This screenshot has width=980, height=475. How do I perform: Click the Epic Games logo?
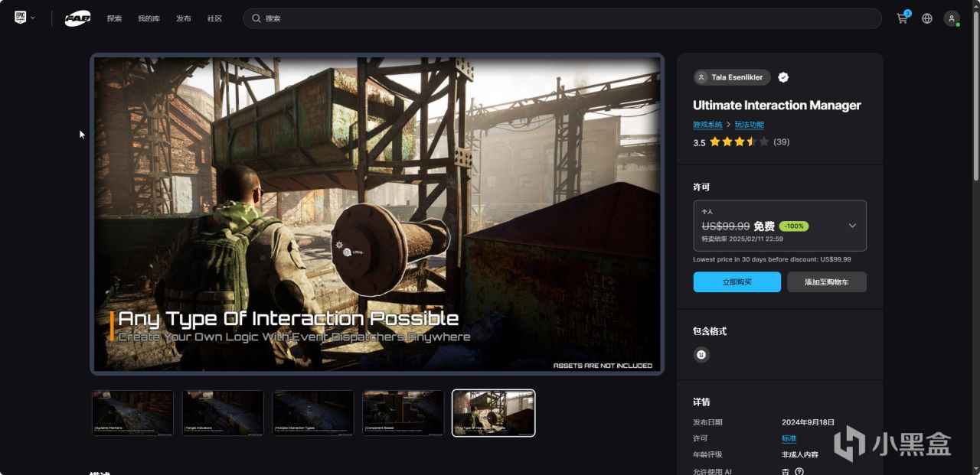21,18
